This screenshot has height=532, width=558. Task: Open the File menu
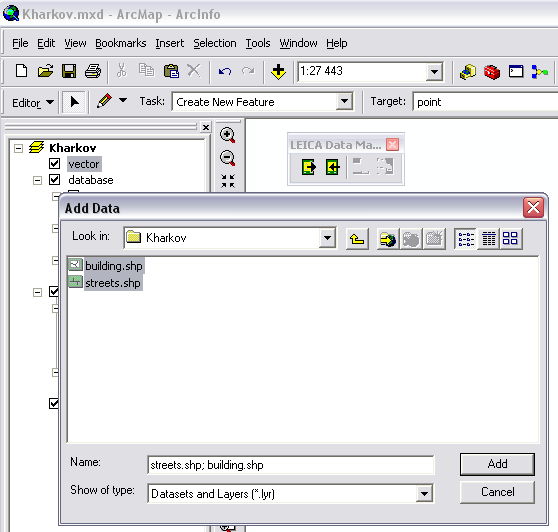coord(20,43)
